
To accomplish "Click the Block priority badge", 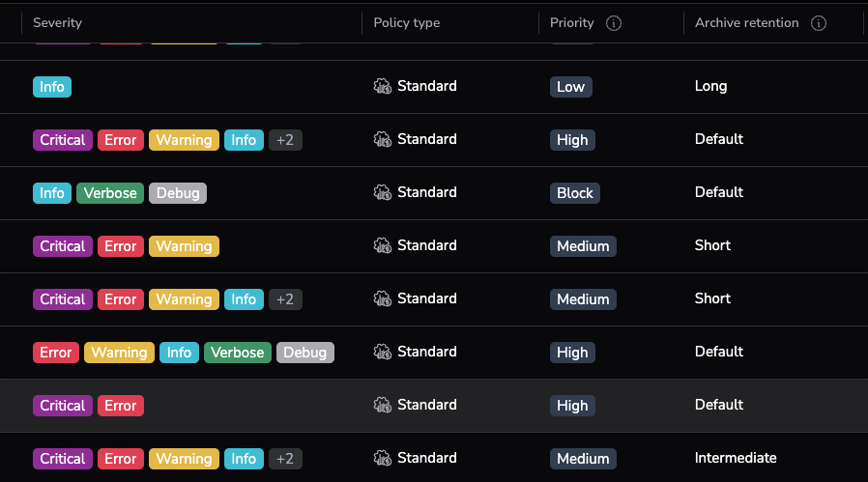I will (574, 193).
